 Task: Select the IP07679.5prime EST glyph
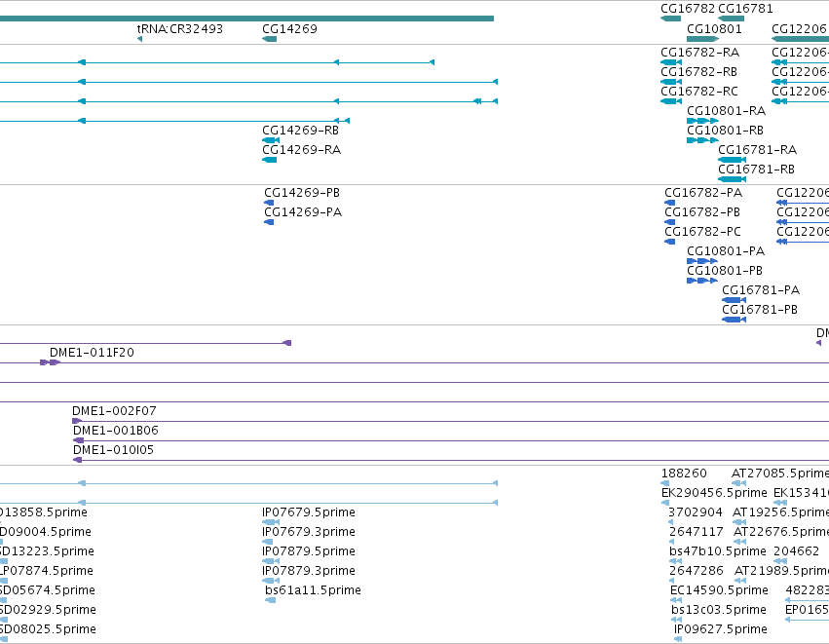pos(270,522)
